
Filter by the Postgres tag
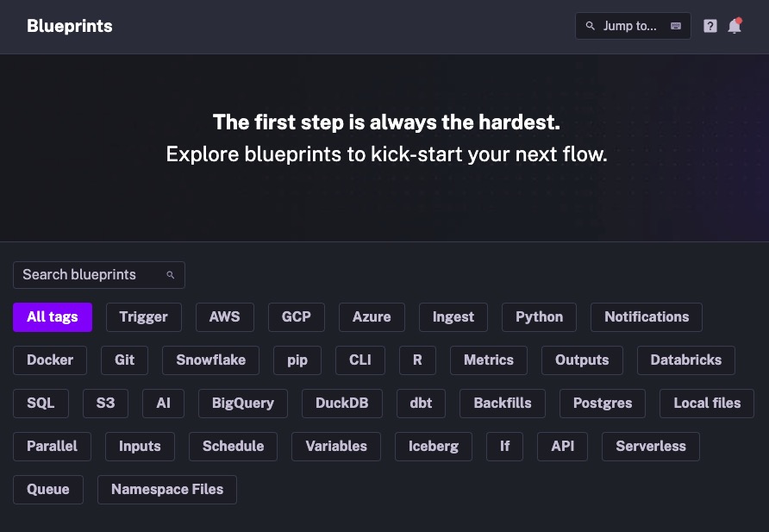pyautogui.click(x=603, y=404)
